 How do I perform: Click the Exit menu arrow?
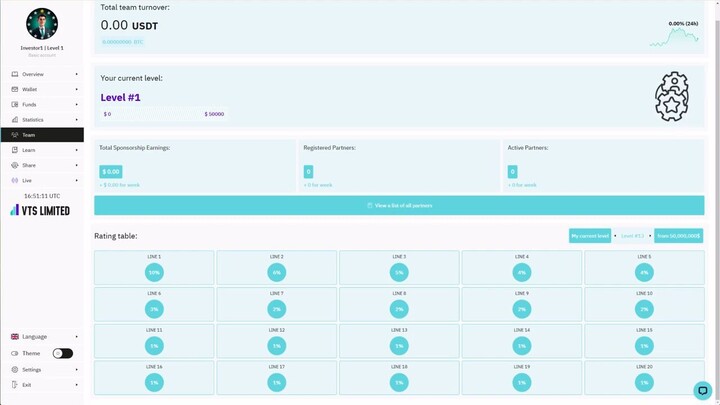point(77,384)
